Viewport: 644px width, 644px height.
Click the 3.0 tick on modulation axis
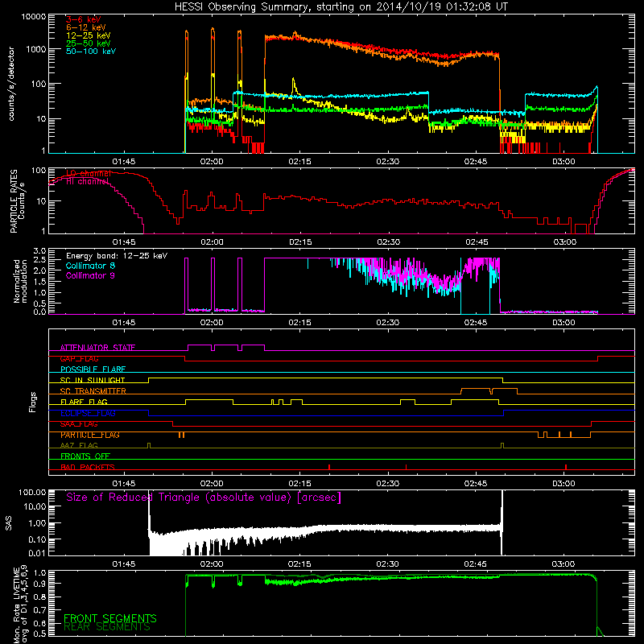tap(39, 251)
